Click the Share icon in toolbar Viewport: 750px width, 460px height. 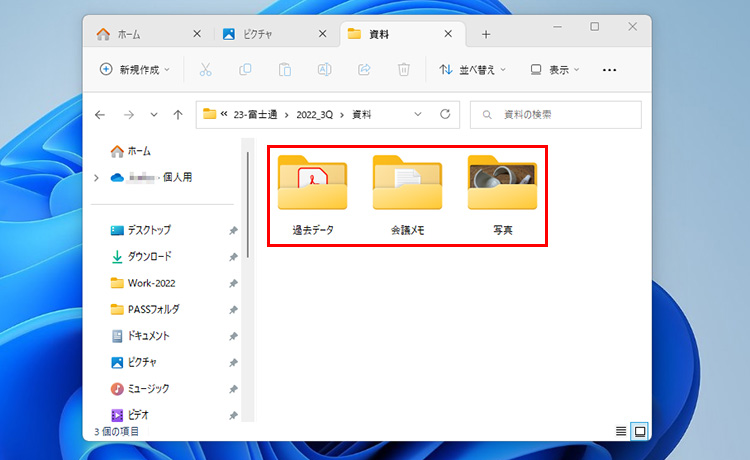pos(364,70)
